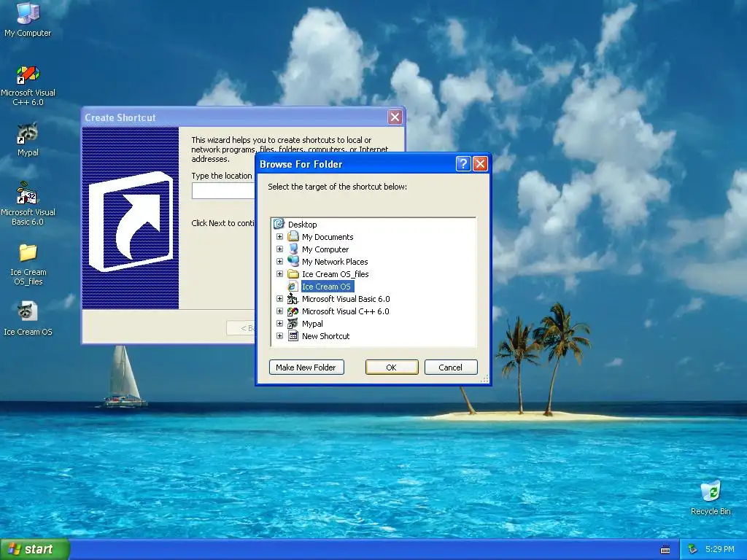The height and width of the screenshot is (560, 747).
Task: Click the My Documents folder icon in tree
Action: tap(293, 237)
